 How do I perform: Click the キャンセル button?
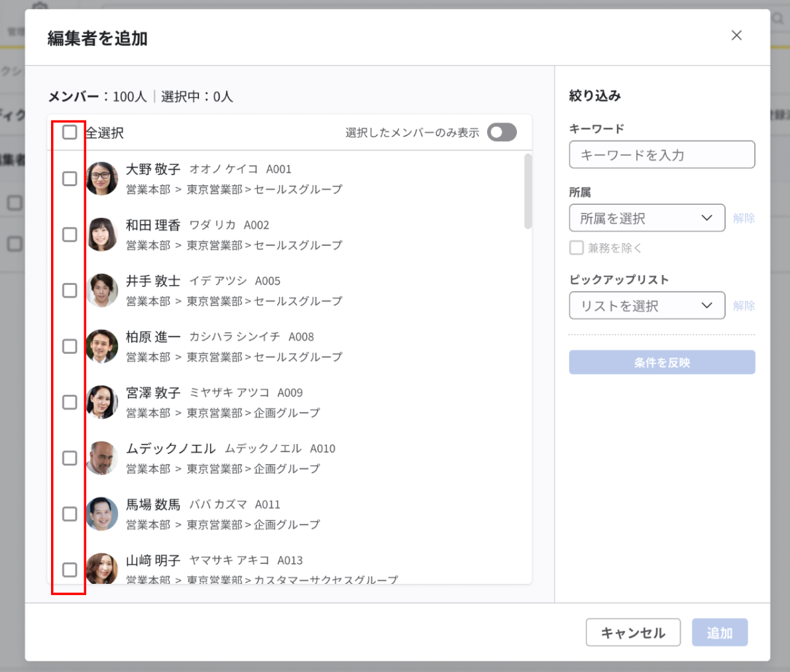[633, 632]
